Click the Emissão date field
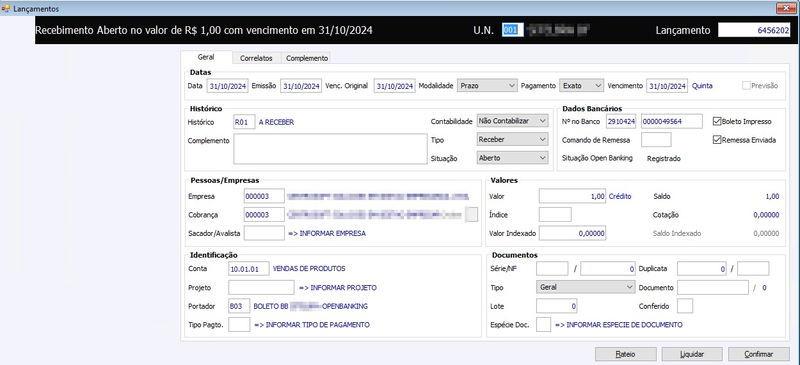The width and height of the screenshot is (800, 365). tap(301, 86)
